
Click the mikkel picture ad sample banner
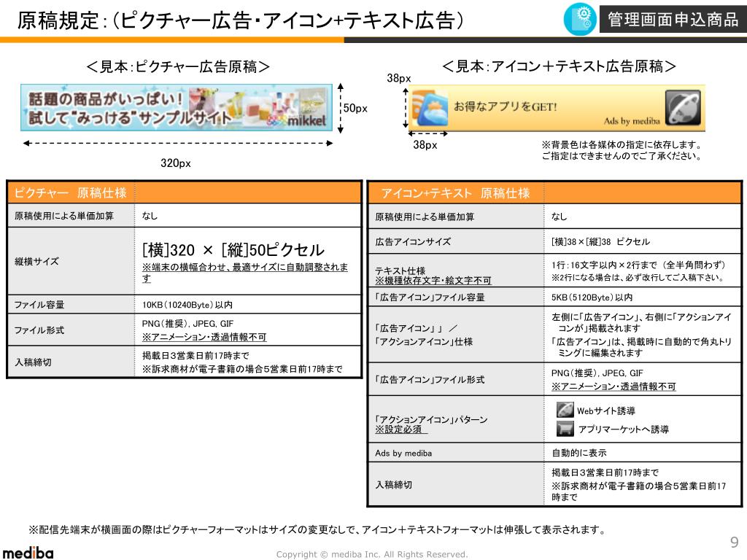tap(177, 108)
